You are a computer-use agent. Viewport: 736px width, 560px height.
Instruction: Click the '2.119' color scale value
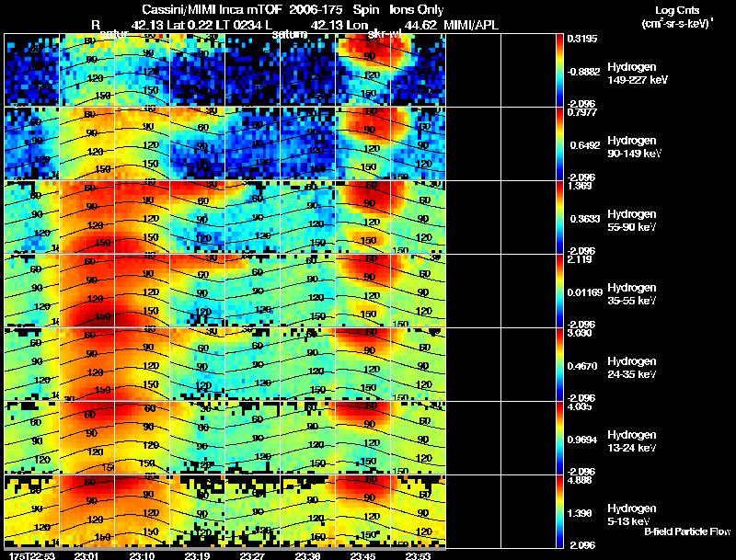pyautogui.click(x=580, y=260)
